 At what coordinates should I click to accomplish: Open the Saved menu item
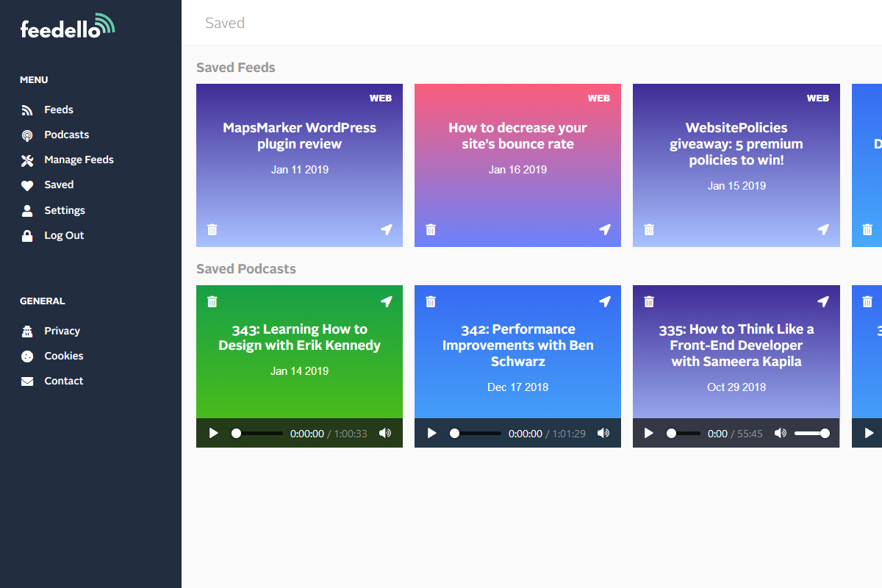59,185
